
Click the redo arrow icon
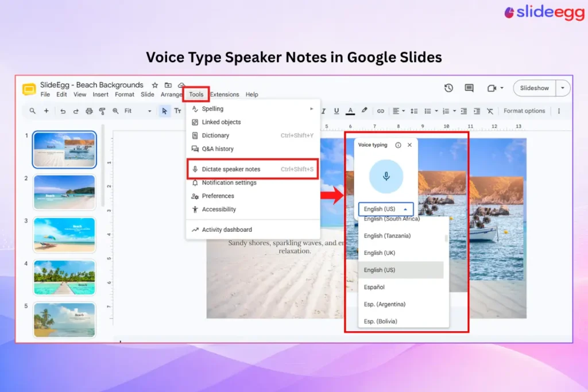pos(76,111)
